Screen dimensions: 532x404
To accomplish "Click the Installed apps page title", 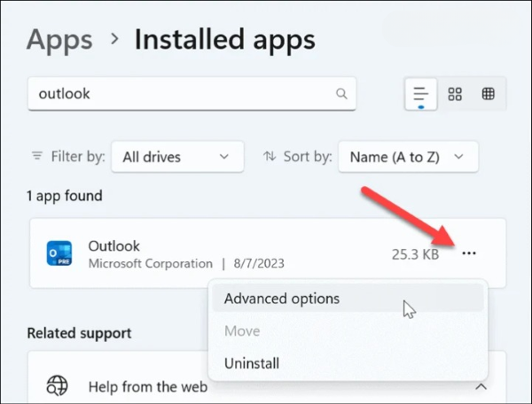I will (225, 40).
